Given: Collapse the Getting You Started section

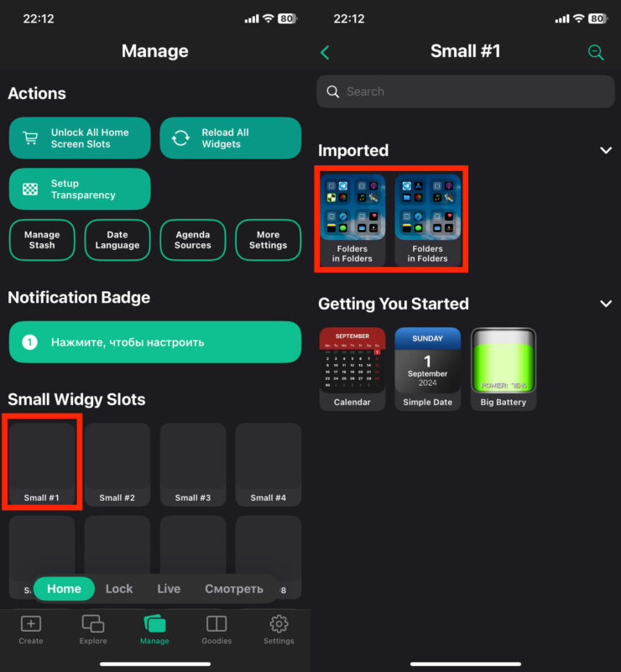Looking at the screenshot, I should tap(606, 304).
